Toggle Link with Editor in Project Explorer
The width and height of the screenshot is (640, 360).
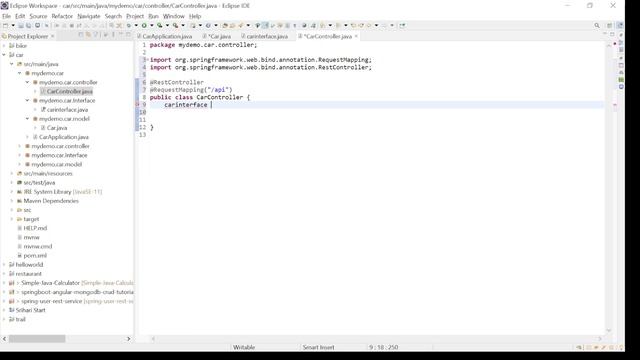(x=88, y=36)
